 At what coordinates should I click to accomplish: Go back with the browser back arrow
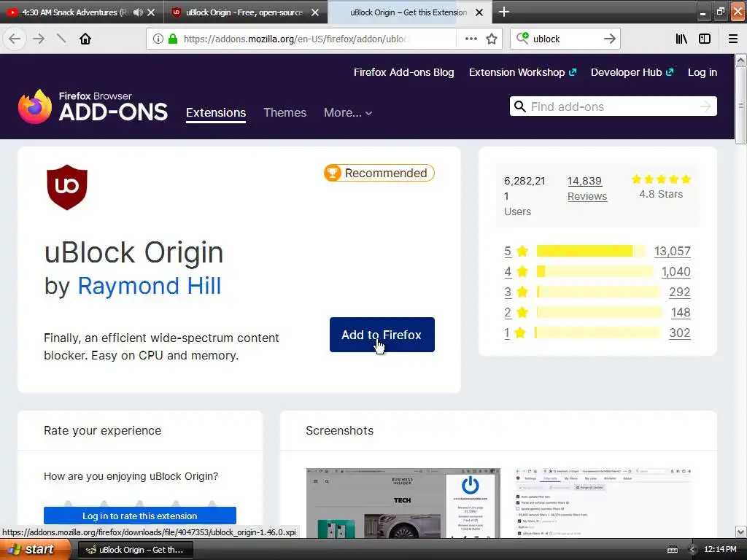coord(15,39)
